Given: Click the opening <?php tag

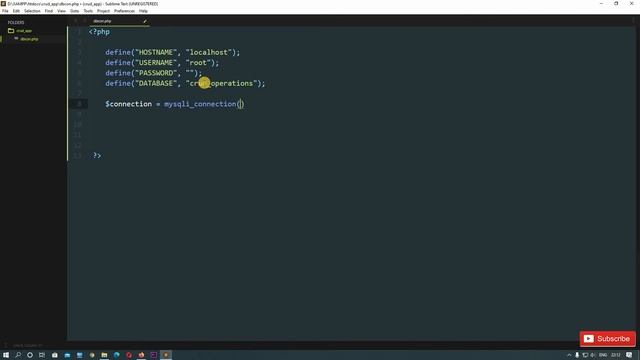Looking at the screenshot, I should pyautogui.click(x=99, y=32).
